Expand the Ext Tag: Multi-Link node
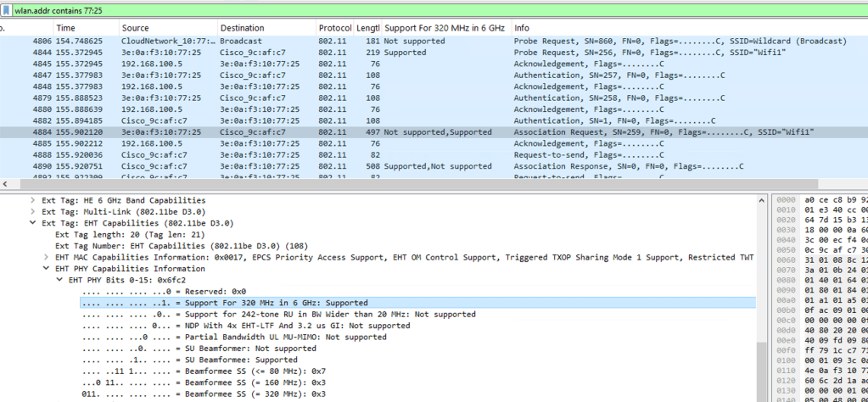The height and width of the screenshot is (402, 868). [x=33, y=211]
